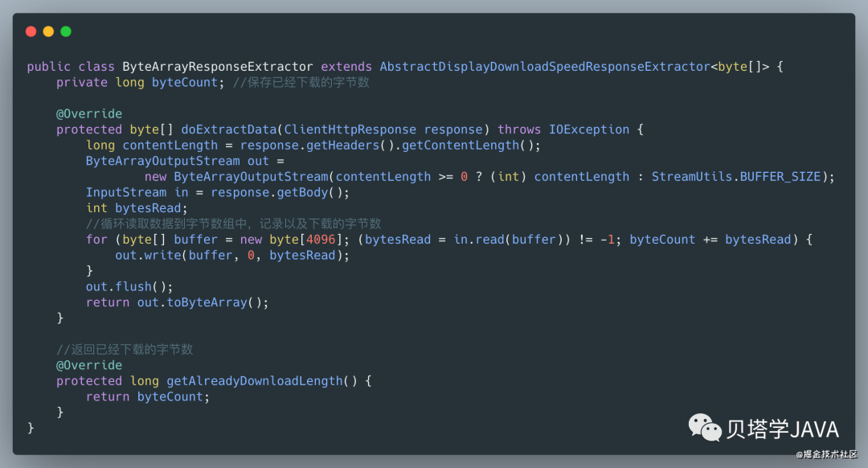
Task: Click the 'throws' keyword
Action: click(519, 129)
